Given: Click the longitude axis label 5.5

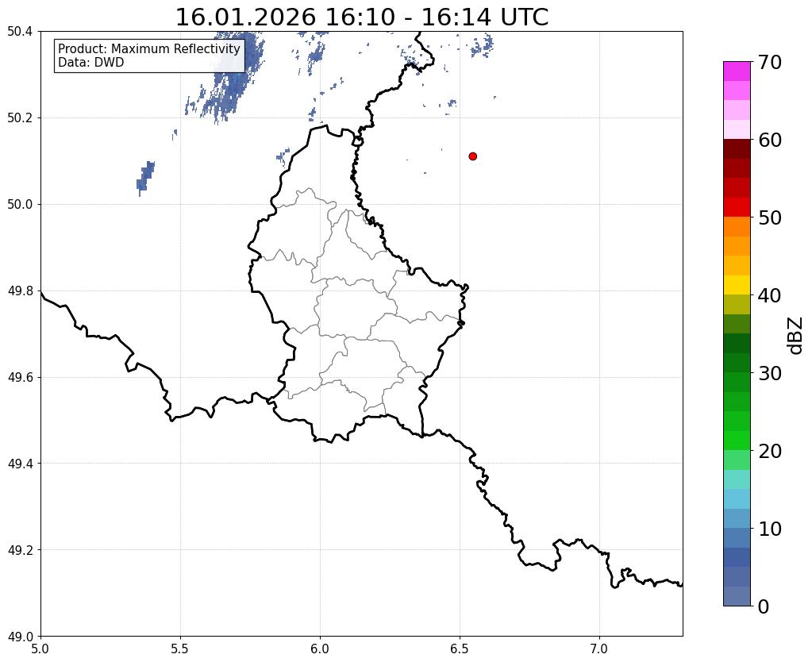Looking at the screenshot, I should [x=180, y=649].
